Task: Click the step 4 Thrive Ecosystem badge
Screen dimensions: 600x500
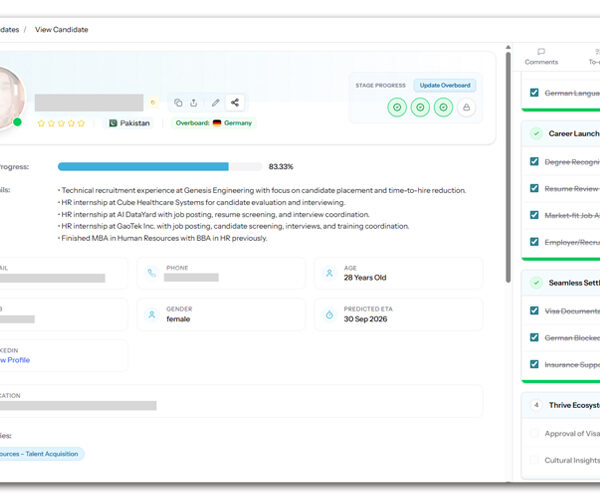Action: pos(536,405)
